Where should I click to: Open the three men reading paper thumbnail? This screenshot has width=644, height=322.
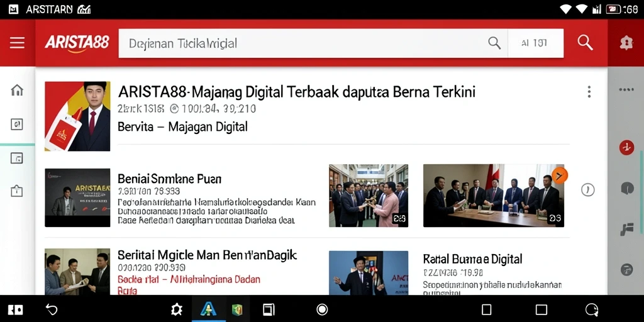pyautogui.click(x=77, y=271)
